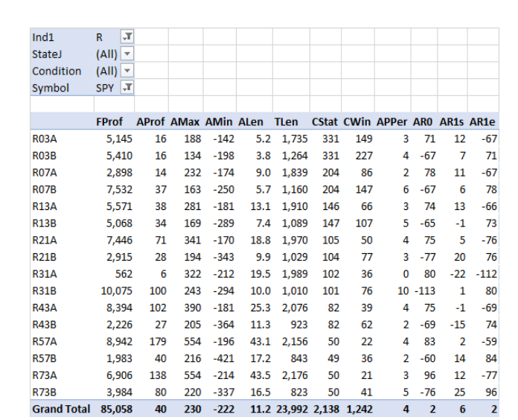Select the Grand Total row label
This screenshot has width=518, height=420.
tap(61, 409)
